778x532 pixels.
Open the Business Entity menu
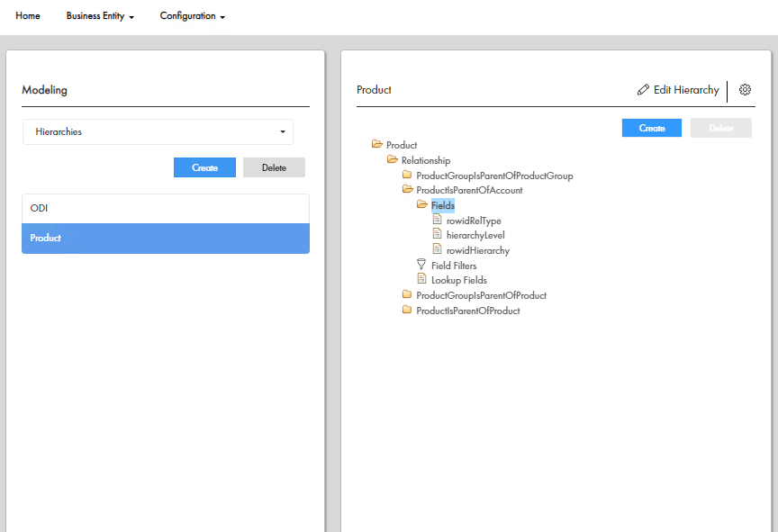tap(100, 16)
